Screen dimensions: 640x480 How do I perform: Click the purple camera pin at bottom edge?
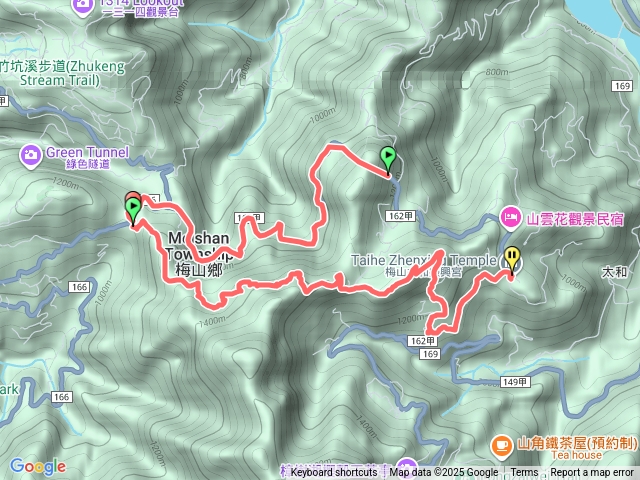point(406,469)
